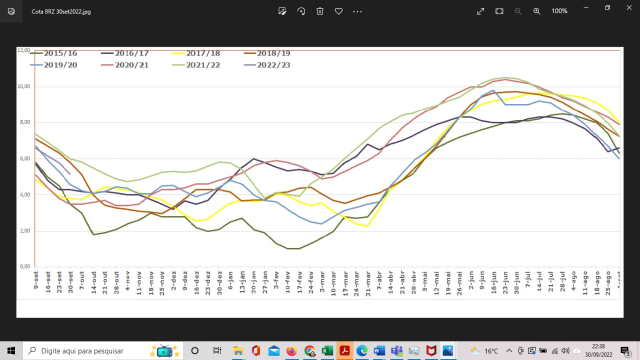Switch to Microsoft Edge on the taskbar
The image size is (640, 360).
tap(362, 351)
